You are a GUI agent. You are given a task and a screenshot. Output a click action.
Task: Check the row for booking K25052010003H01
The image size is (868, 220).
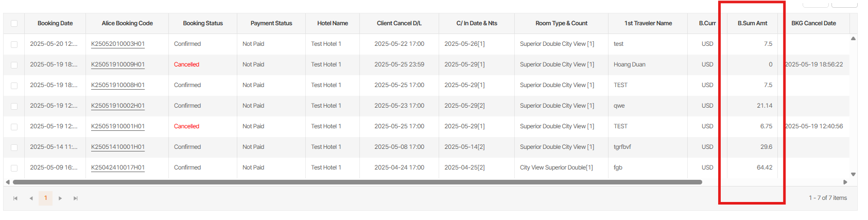[14, 44]
